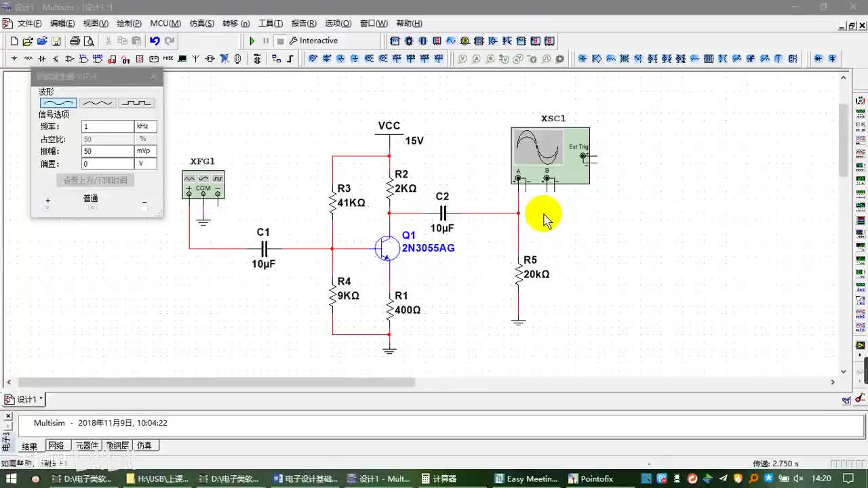Open the frequency unit kHz dropdown
The height and width of the screenshot is (488, 868).
(x=146, y=127)
